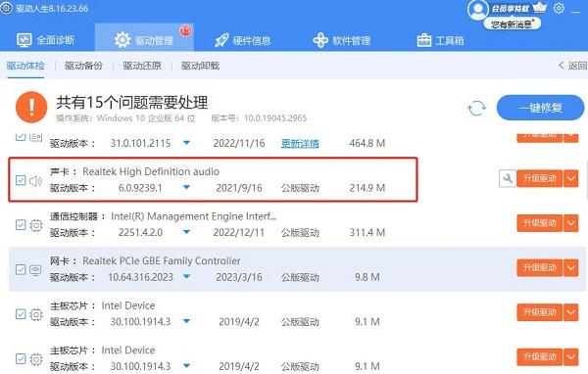Click the red badge on 驱动管理
This screenshot has width=588, height=374.
(185, 30)
